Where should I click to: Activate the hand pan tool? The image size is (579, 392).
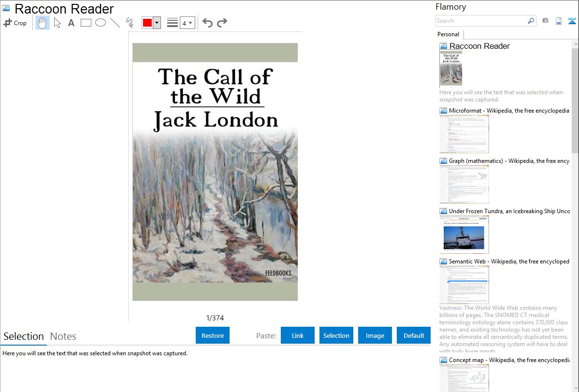tap(43, 23)
